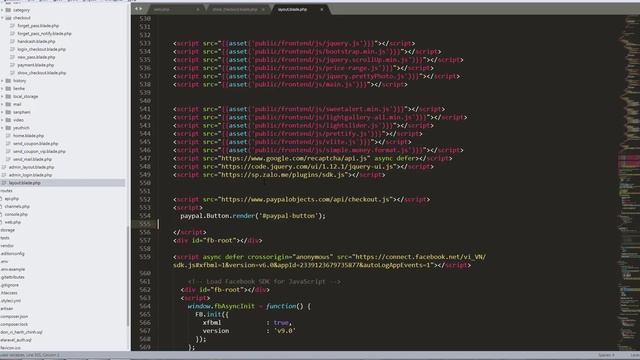Click the code minimap on right
Viewport: 640px width, 360px height.
(629, 183)
